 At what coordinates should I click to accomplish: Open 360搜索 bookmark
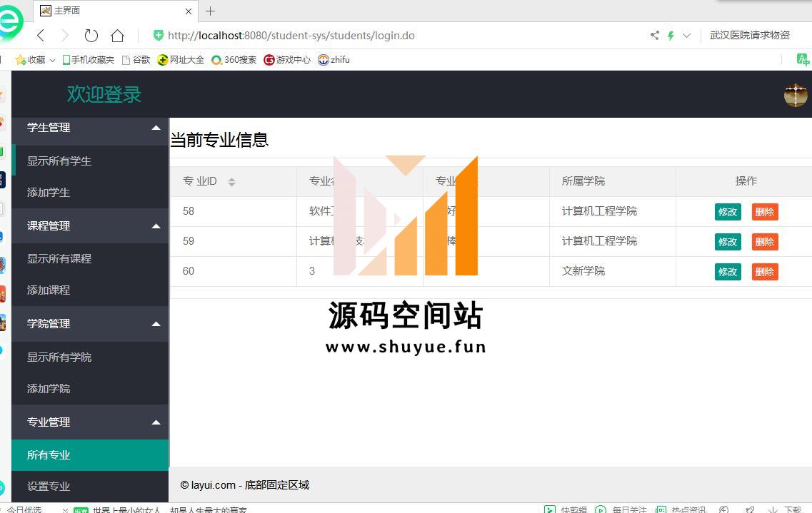[234, 59]
